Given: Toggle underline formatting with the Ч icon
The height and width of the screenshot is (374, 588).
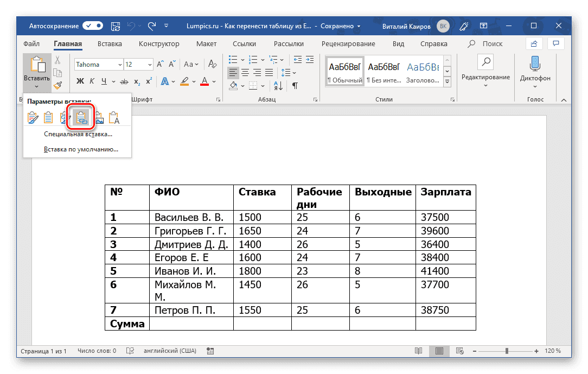Looking at the screenshot, I should coord(104,81).
